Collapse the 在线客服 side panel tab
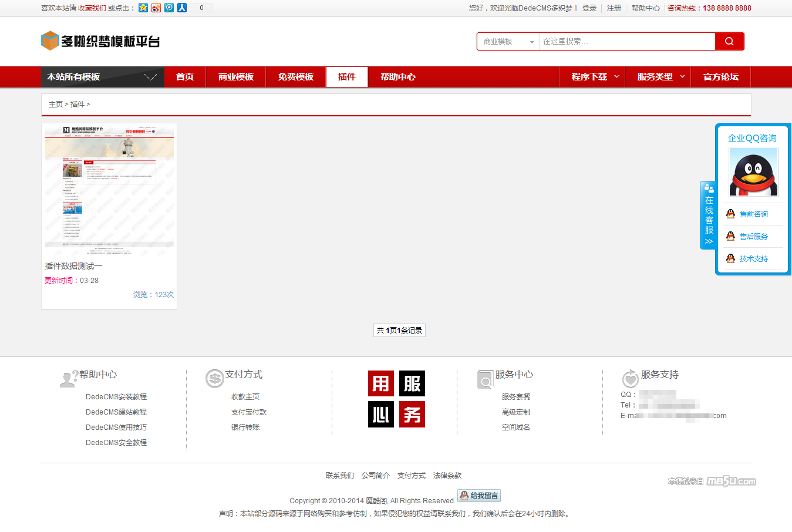The height and width of the screenshot is (532, 792). click(x=709, y=216)
